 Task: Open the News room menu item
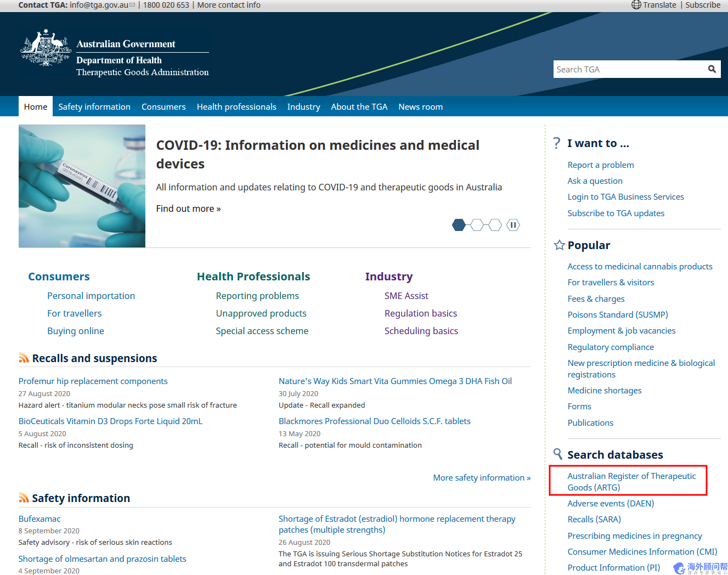(421, 106)
